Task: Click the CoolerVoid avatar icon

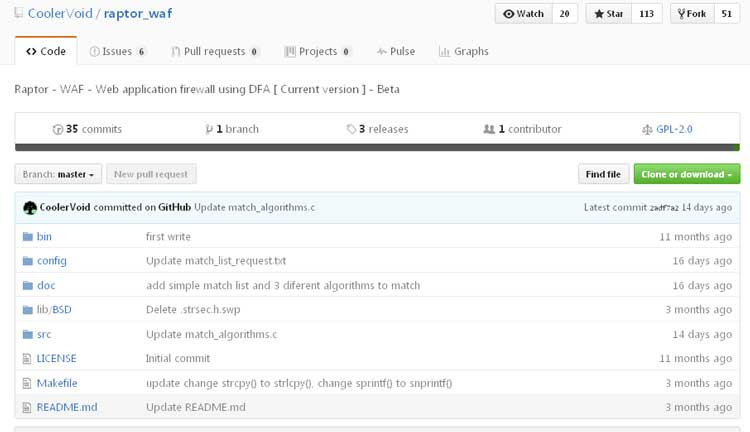Action: 30,207
